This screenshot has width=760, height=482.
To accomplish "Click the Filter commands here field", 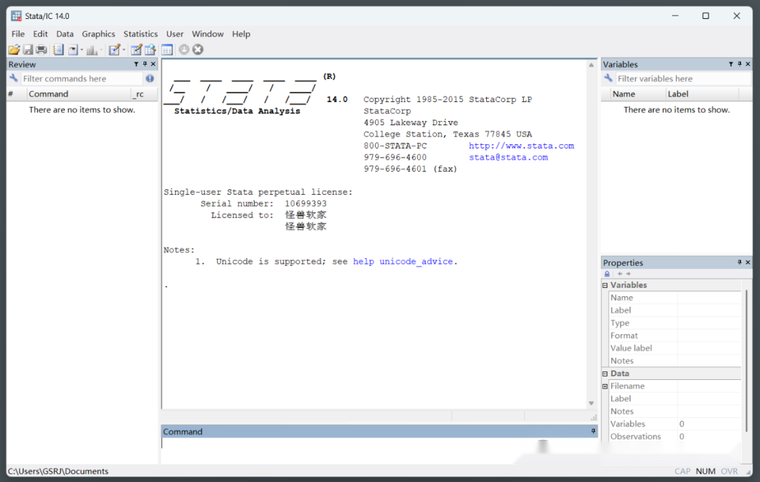I will (x=81, y=79).
